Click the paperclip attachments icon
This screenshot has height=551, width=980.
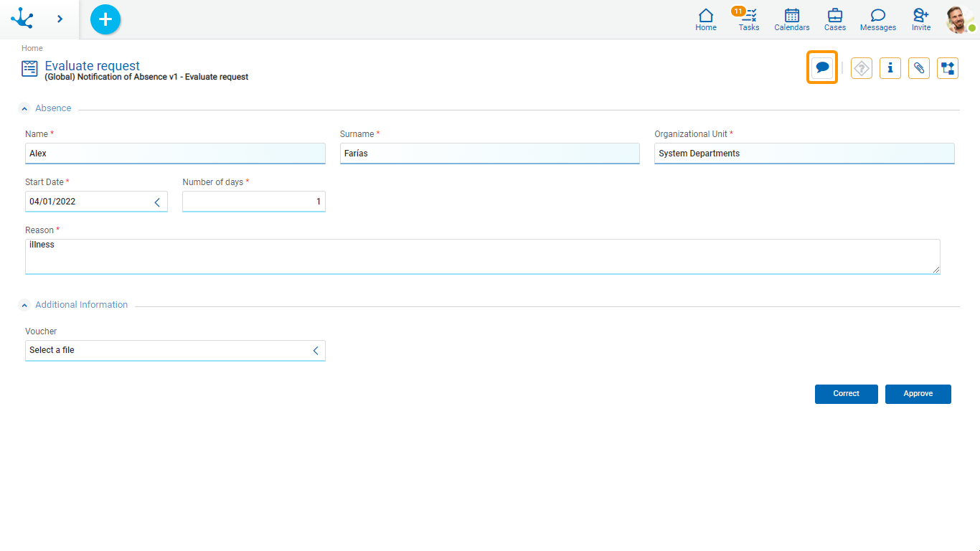(x=918, y=68)
